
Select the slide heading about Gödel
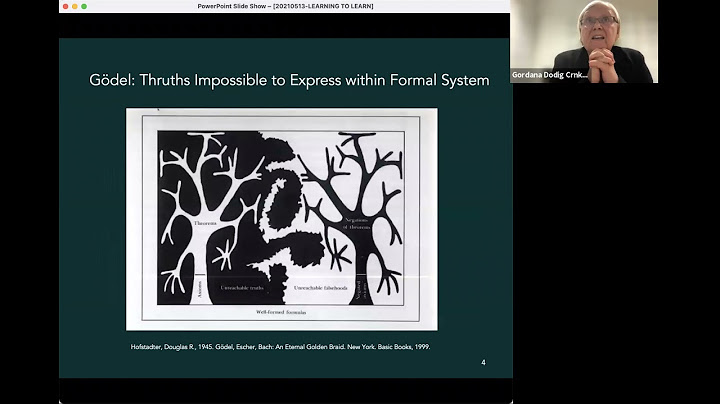coord(289,80)
